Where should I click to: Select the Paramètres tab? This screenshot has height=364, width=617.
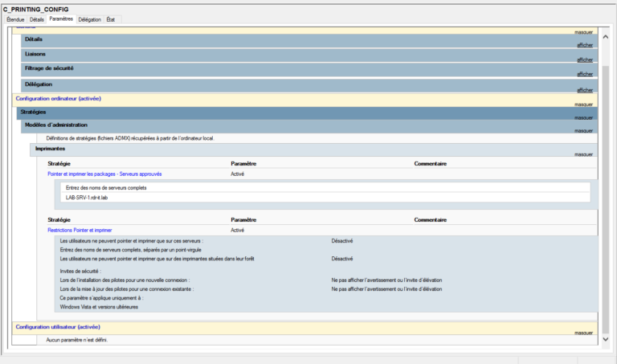pos(61,19)
